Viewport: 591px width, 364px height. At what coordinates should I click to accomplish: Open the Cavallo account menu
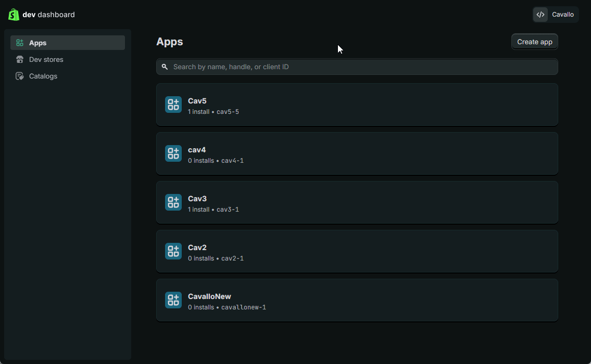[x=562, y=15]
